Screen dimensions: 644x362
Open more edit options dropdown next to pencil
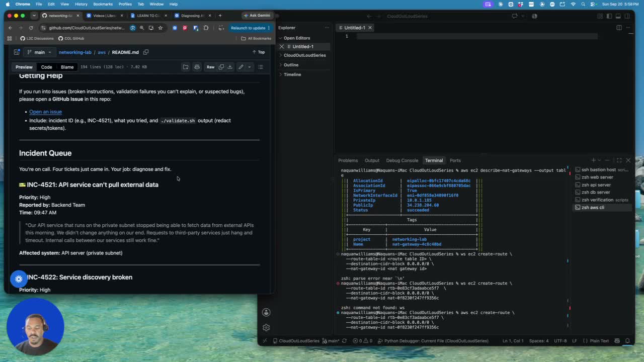click(249, 67)
